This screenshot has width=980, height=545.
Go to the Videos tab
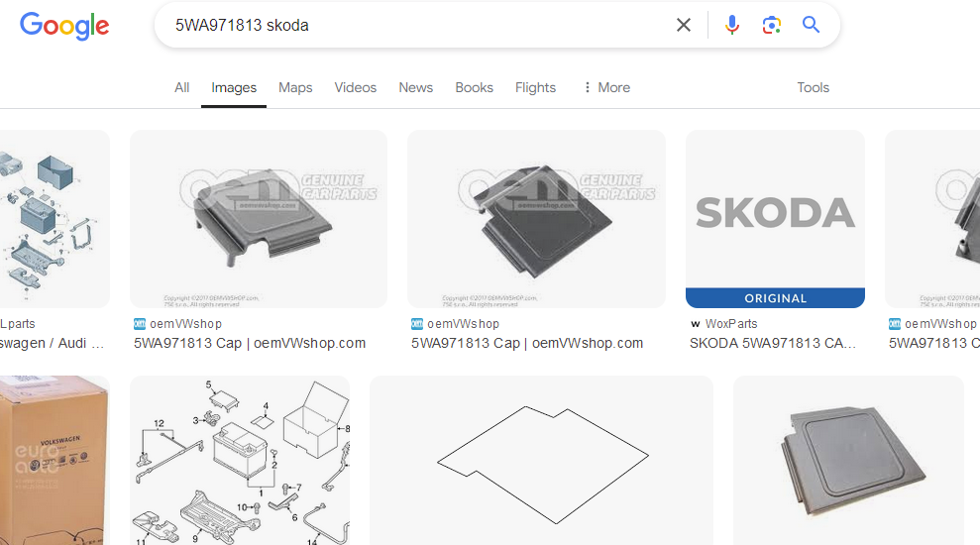tap(355, 87)
